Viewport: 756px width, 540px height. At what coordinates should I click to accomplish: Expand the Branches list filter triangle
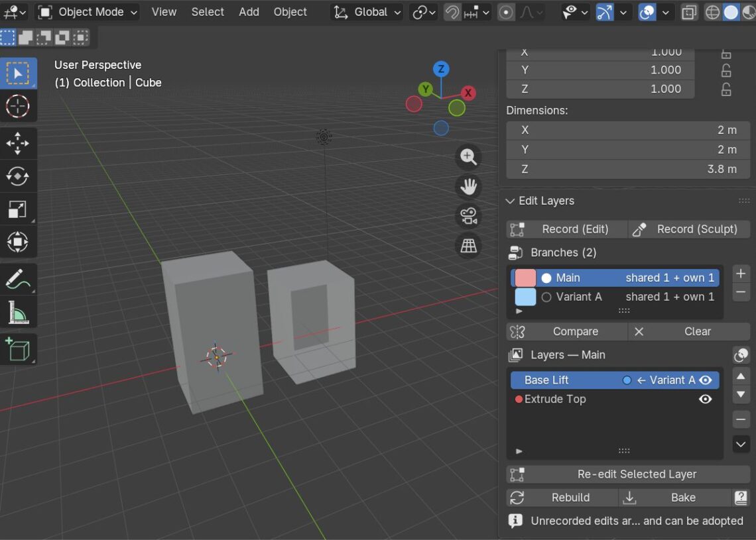pyautogui.click(x=519, y=311)
